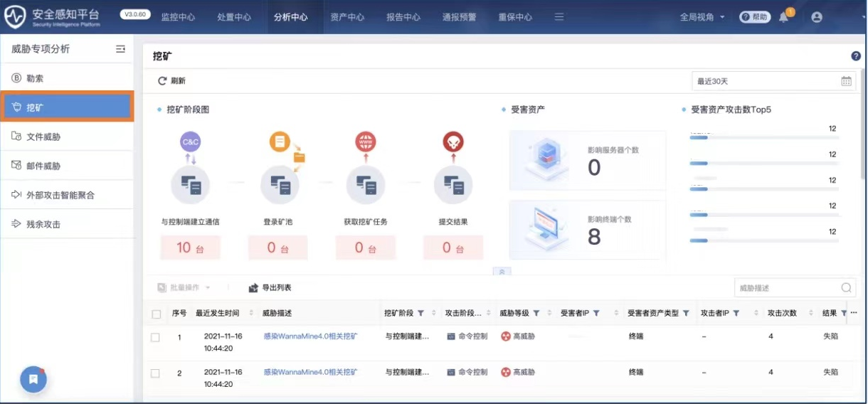Click the help icon below user avatar
Screen dimensions: 868x404
[856, 56]
